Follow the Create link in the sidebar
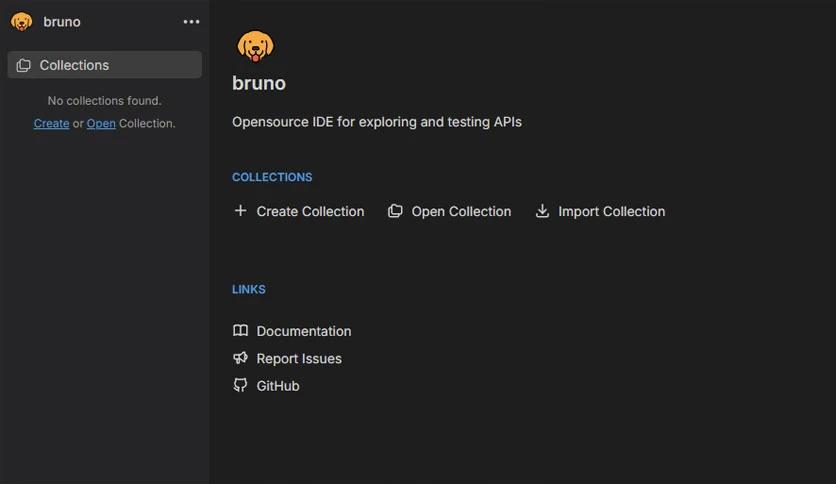The image size is (836, 484). (x=51, y=123)
